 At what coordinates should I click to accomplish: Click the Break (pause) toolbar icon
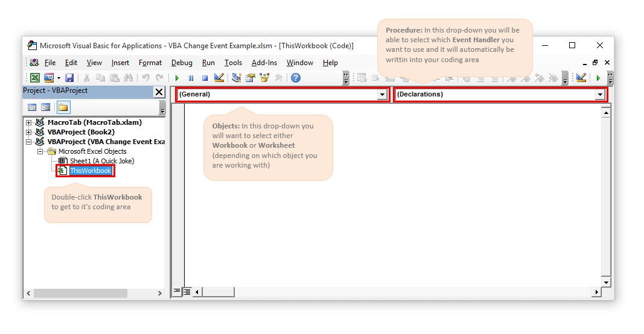pos(191,78)
